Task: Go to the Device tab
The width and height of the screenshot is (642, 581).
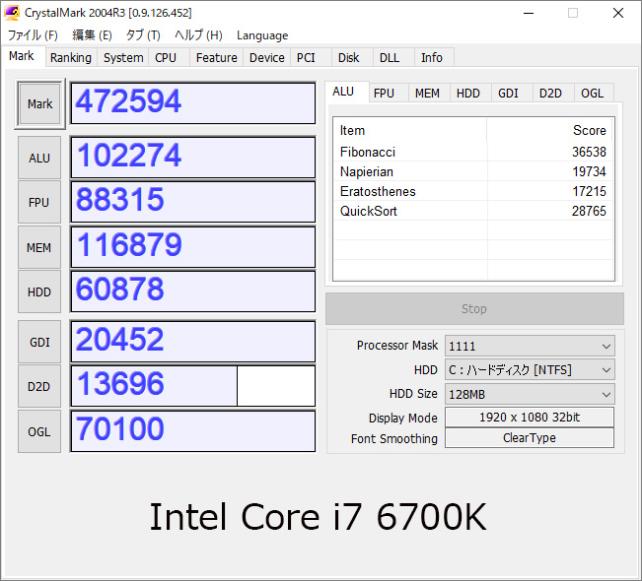Action: point(267,58)
